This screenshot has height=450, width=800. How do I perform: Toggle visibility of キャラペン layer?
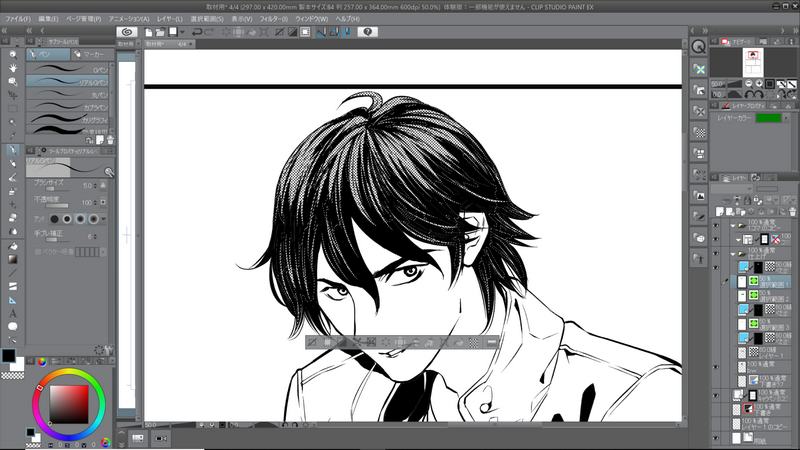point(715,395)
